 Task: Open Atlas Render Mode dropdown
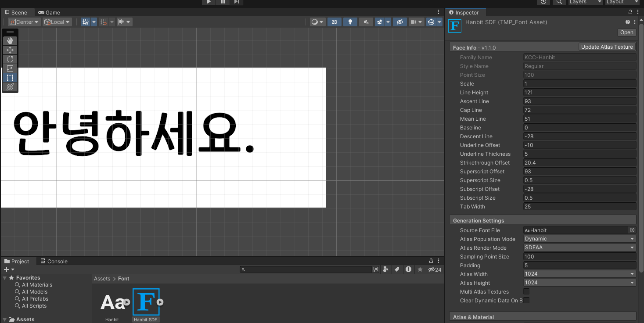579,248
